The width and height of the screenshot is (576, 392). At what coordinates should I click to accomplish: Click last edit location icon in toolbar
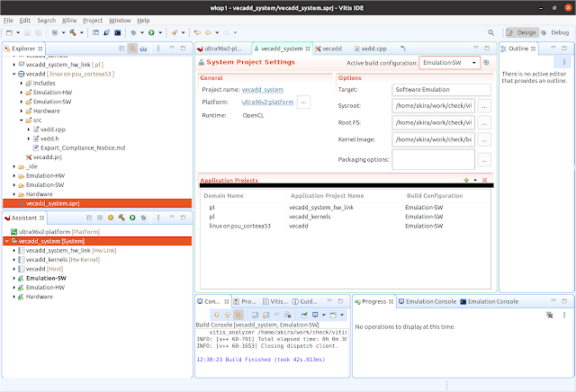pyautogui.click(x=197, y=32)
